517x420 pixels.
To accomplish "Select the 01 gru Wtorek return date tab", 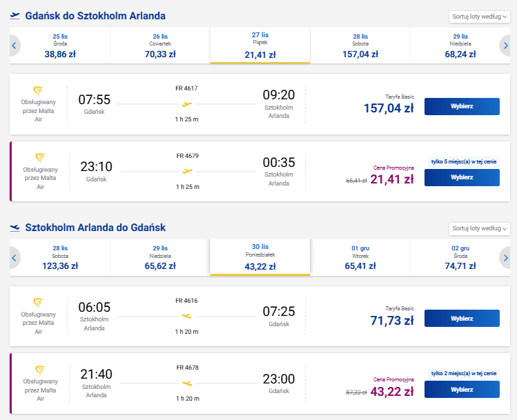I will click(x=360, y=258).
